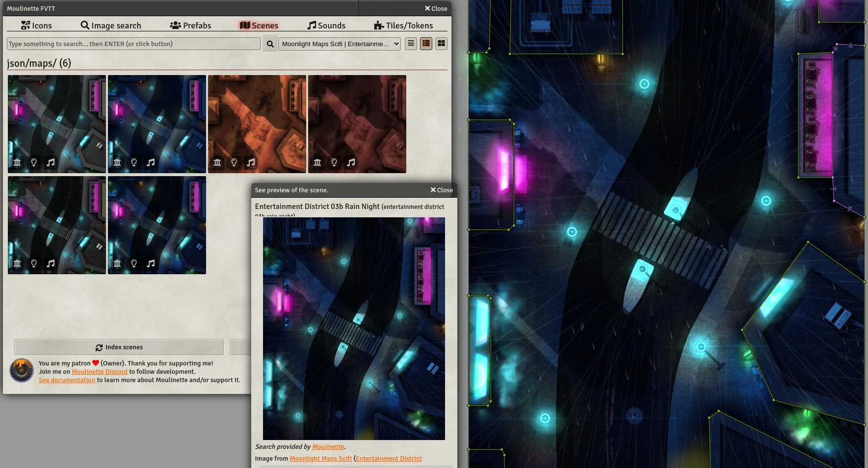Click lightbulb icon on top row's second scene
Viewport: 868px width, 468px height.
coord(134,162)
